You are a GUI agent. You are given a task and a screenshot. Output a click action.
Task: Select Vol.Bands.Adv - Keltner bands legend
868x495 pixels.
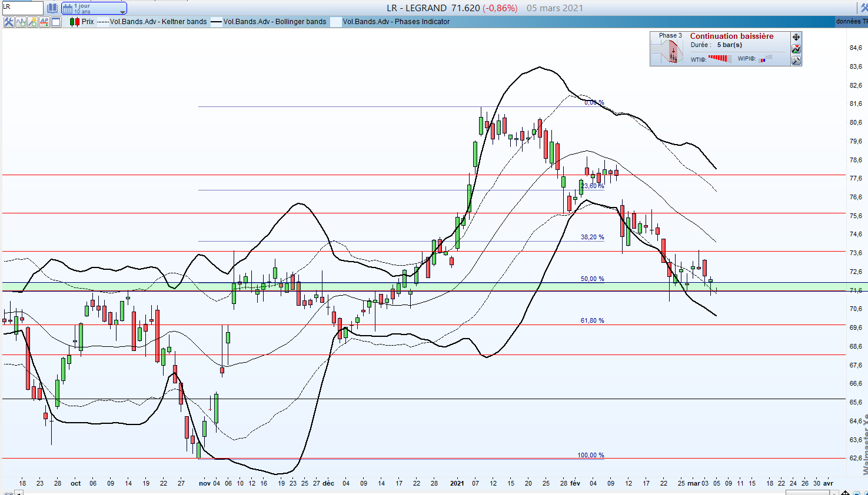click(158, 22)
